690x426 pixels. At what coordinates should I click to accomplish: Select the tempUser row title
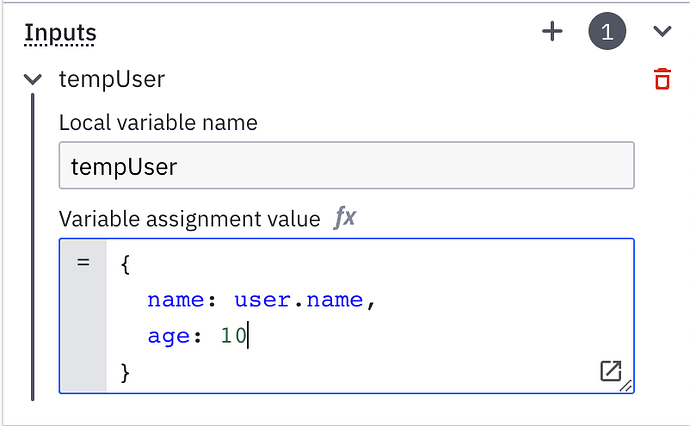click(111, 79)
